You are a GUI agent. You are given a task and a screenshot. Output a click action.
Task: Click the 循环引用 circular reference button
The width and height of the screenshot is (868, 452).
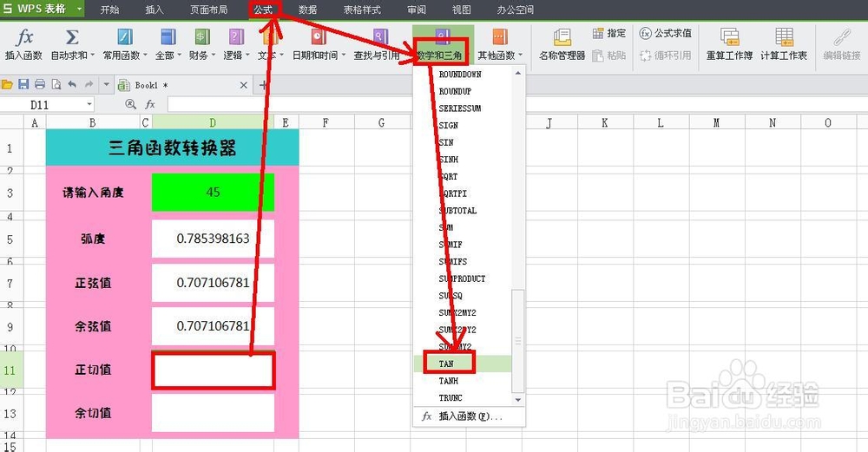click(666, 56)
